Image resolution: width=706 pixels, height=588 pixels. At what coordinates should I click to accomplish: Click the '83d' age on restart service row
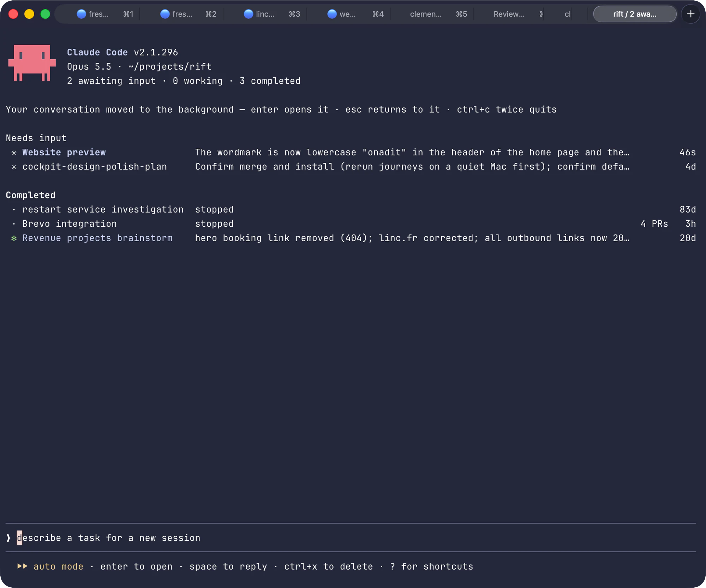(x=688, y=209)
